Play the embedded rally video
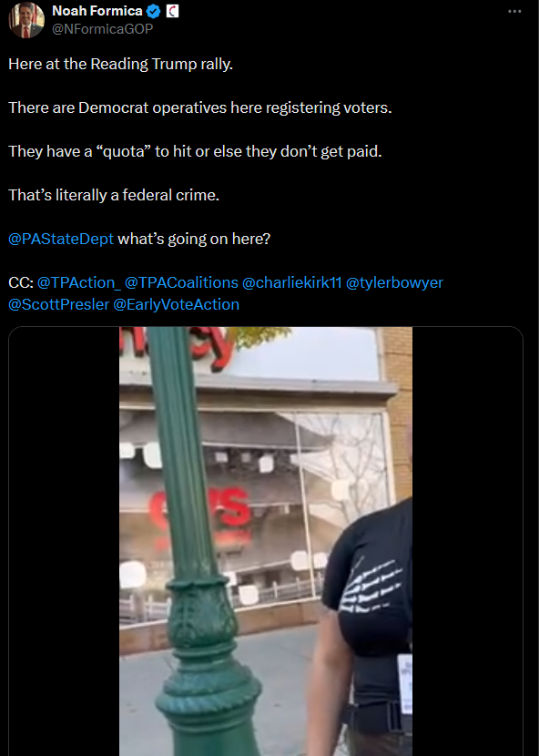Viewport: 539px width, 756px height. coord(266,541)
